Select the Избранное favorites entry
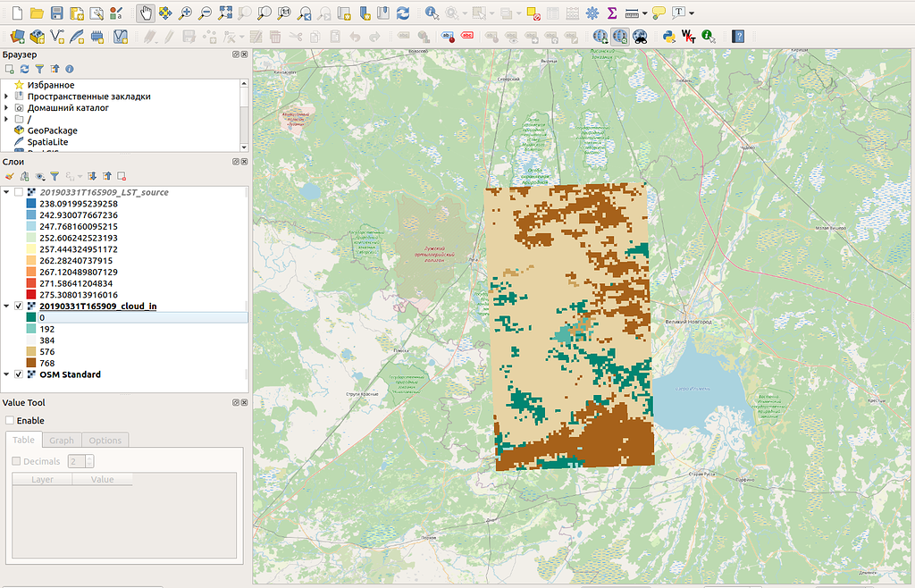This screenshot has height=588, width=915. [x=50, y=85]
